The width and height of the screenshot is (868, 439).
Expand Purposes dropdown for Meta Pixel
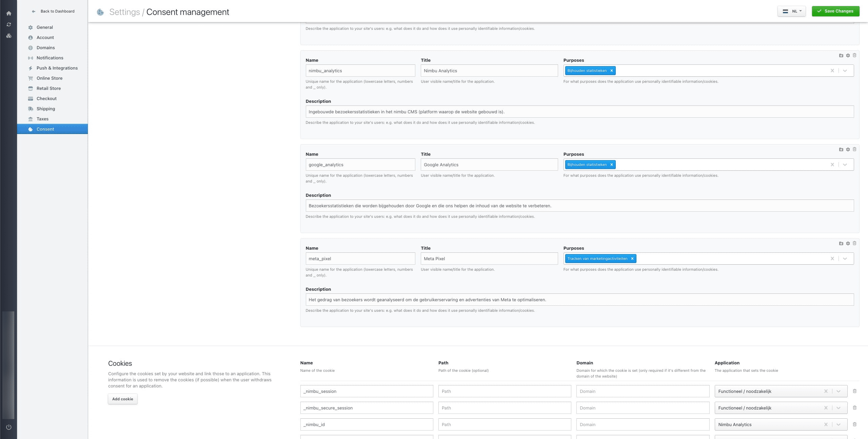[x=845, y=259]
